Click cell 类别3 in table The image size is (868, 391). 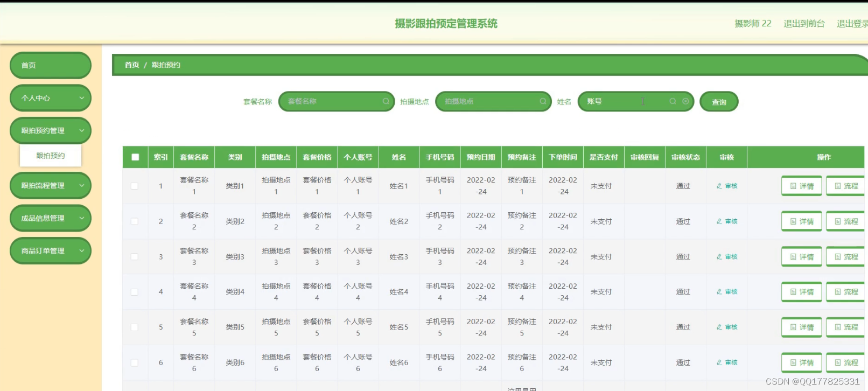click(235, 257)
